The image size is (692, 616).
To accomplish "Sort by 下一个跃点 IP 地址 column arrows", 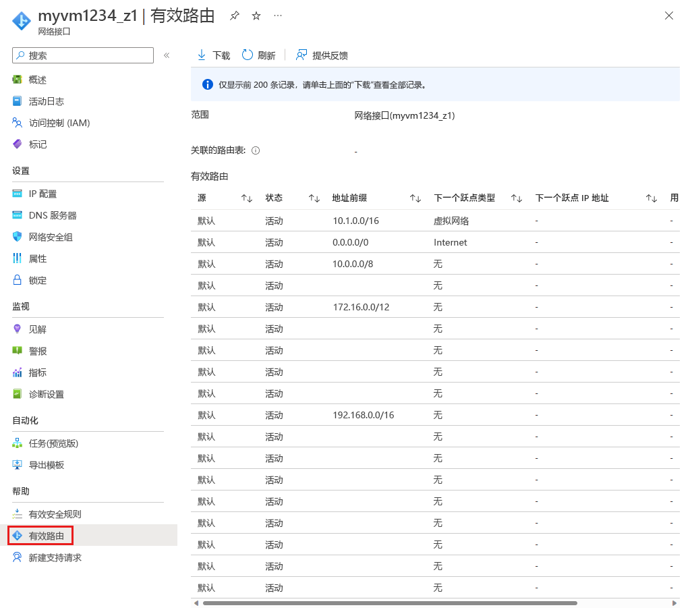I will click(x=652, y=198).
